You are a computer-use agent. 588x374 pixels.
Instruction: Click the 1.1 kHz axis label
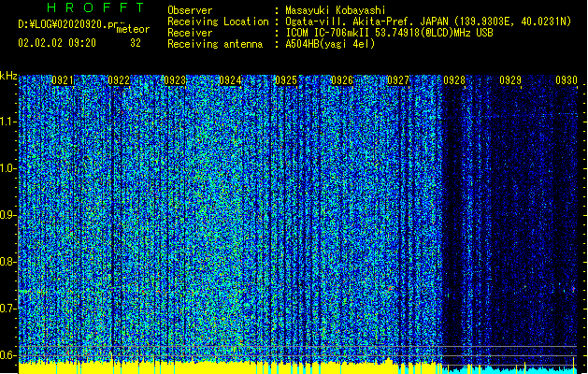tap(7, 122)
